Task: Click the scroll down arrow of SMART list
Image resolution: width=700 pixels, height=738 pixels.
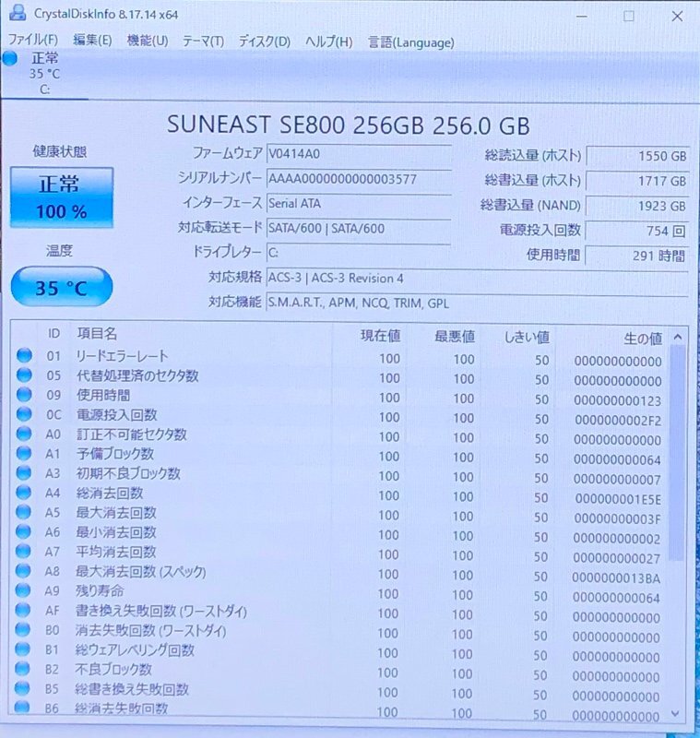Action: (x=675, y=714)
